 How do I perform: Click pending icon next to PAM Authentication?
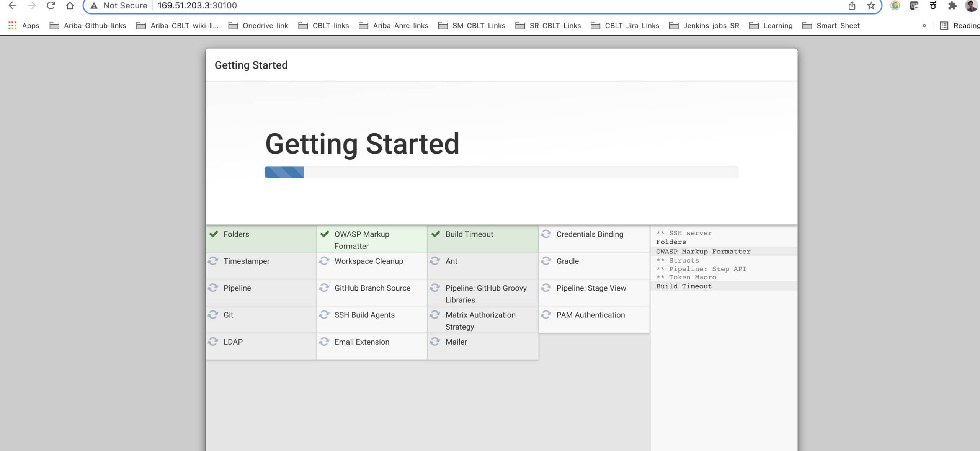click(x=546, y=315)
